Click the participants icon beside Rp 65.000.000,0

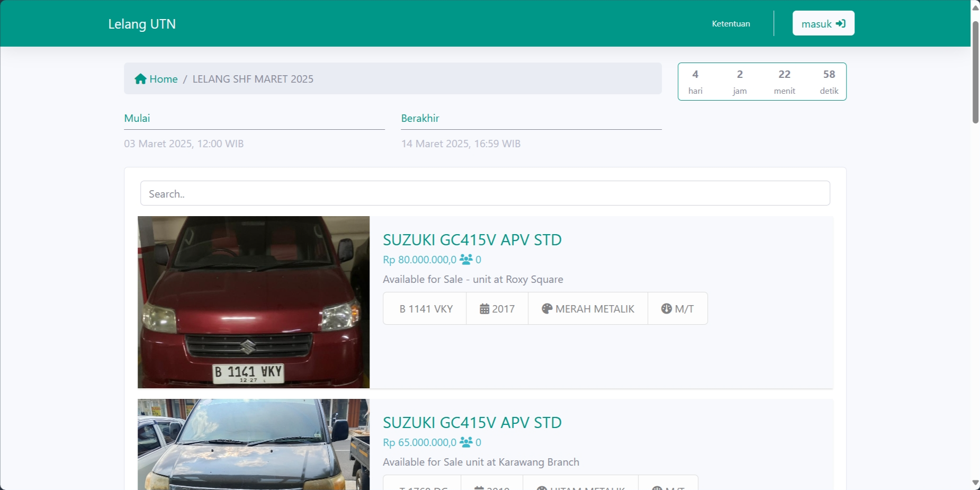[466, 442]
